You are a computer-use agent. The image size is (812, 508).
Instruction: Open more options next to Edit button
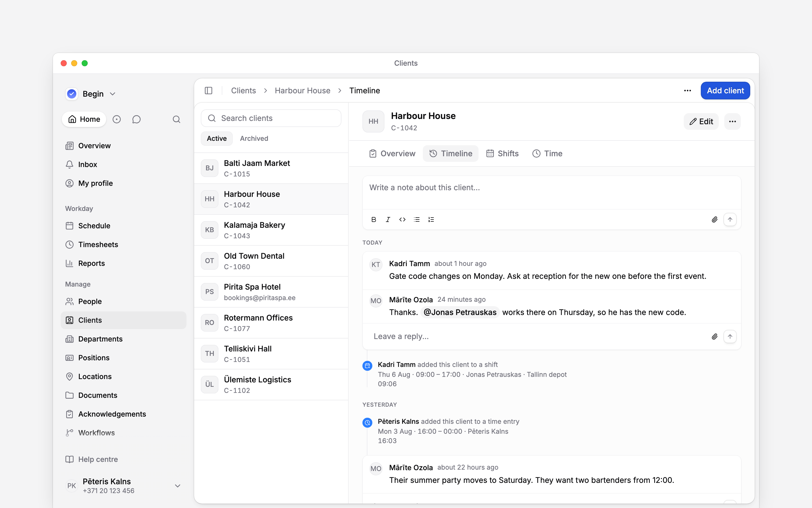[x=733, y=122]
